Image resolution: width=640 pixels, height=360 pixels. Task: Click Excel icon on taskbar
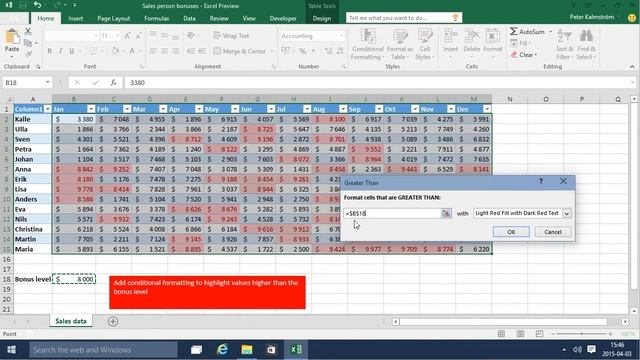coord(296,350)
